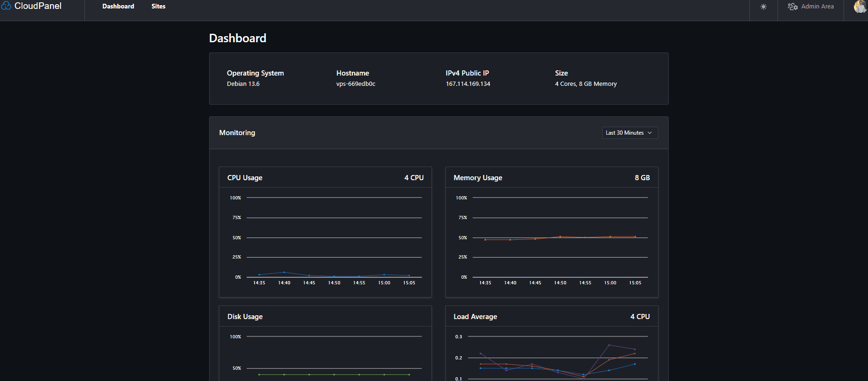
Task: Click the 8 GB label on Memory Usage
Action: tap(642, 178)
